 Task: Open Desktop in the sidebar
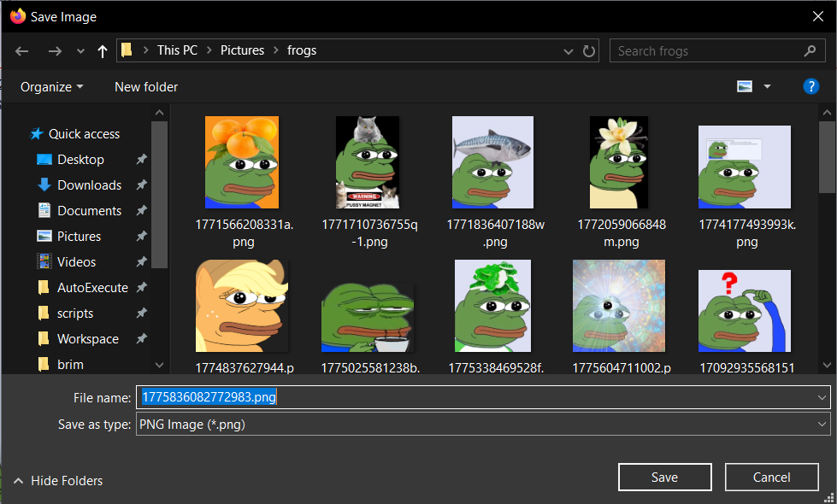click(80, 160)
